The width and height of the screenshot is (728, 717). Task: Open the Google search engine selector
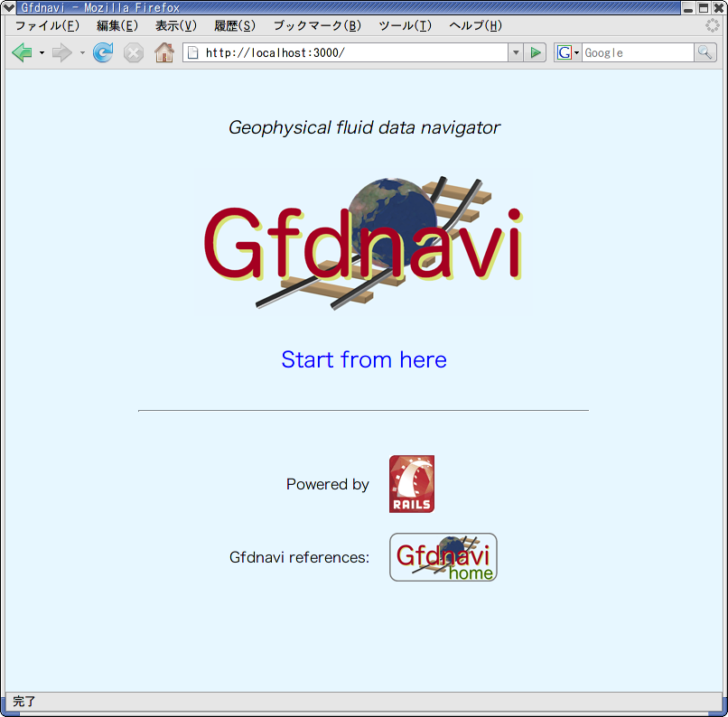[x=567, y=53]
